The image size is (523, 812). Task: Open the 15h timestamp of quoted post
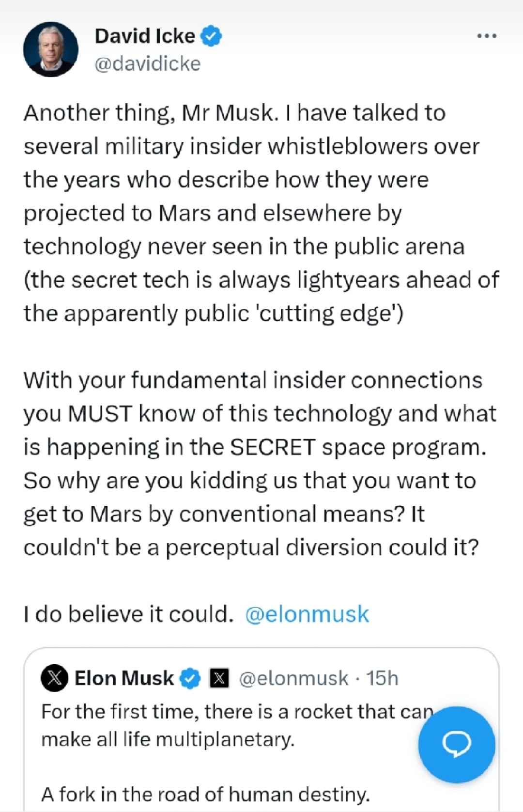pos(382,678)
